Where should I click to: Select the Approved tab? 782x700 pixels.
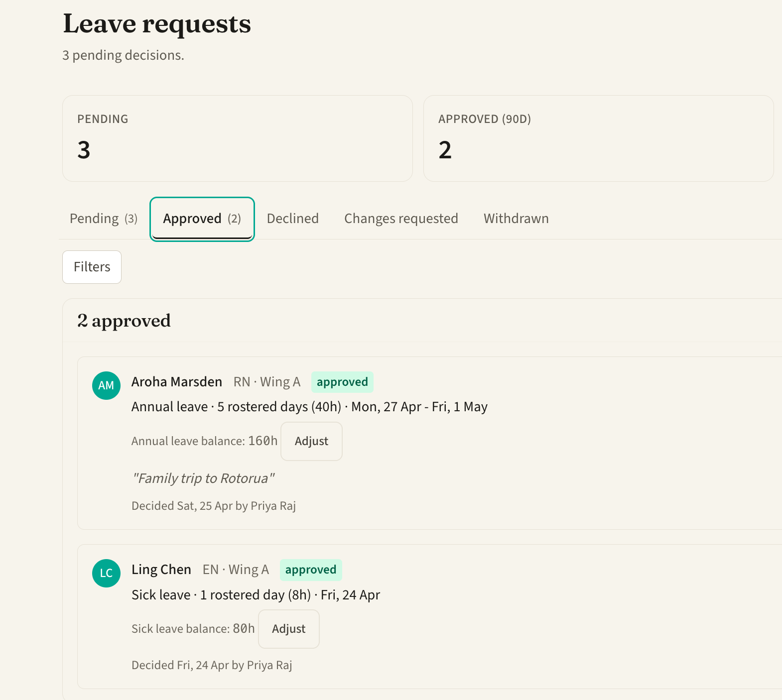click(202, 219)
